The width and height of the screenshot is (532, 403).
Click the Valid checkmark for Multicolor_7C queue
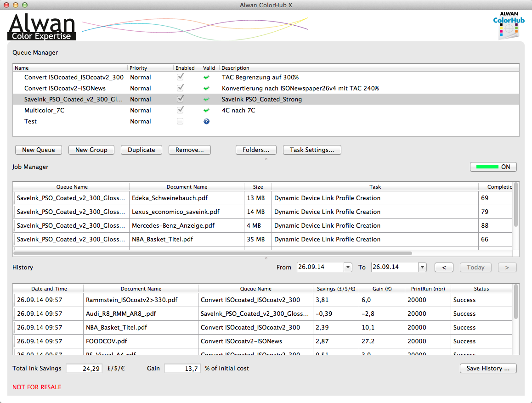(x=206, y=110)
